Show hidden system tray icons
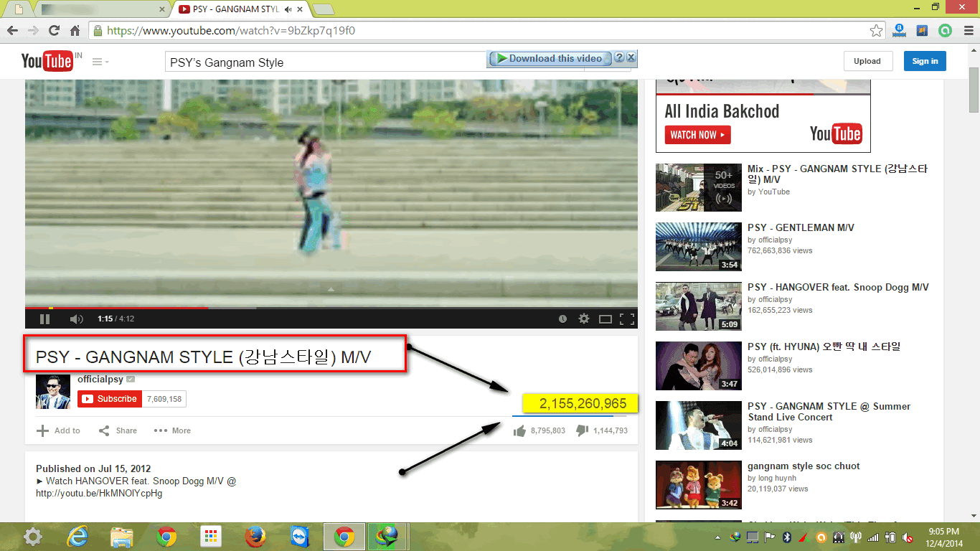The image size is (980, 551). click(x=718, y=537)
